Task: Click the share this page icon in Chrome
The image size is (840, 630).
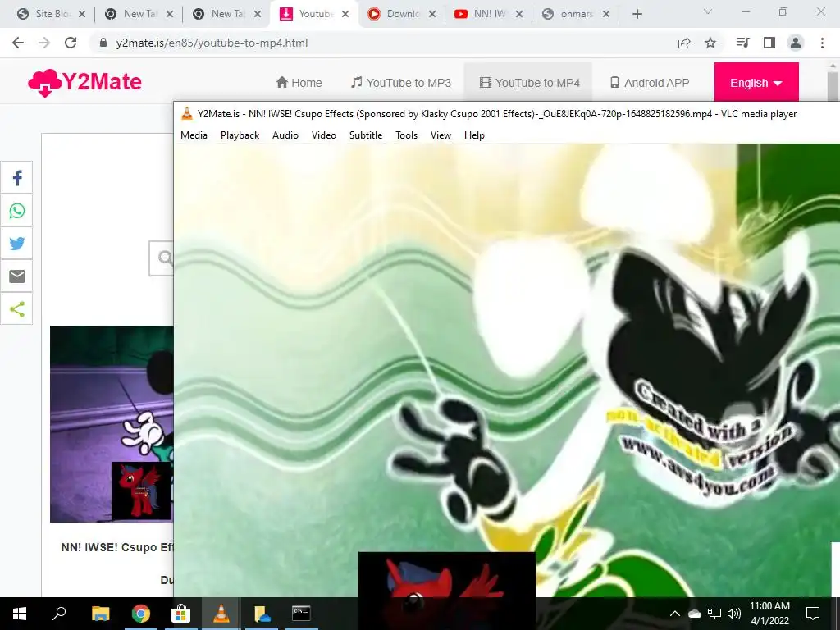Action: coord(683,43)
